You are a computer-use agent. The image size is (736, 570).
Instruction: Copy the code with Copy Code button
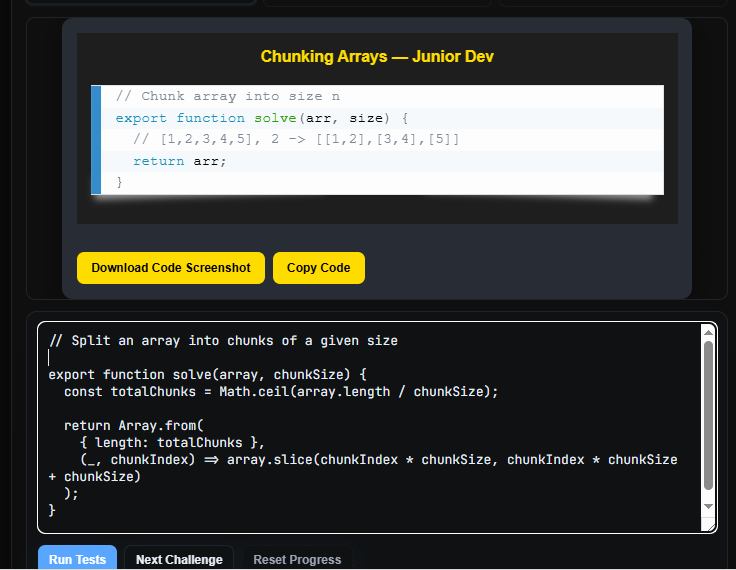[319, 268]
